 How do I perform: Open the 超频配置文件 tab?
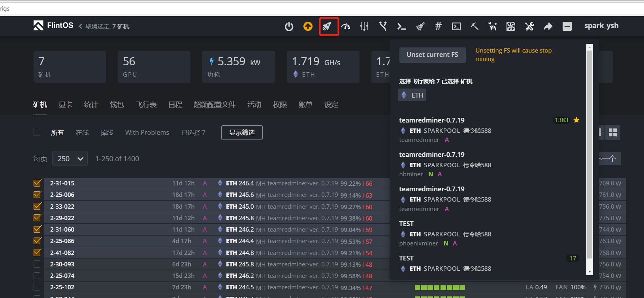[215, 105]
